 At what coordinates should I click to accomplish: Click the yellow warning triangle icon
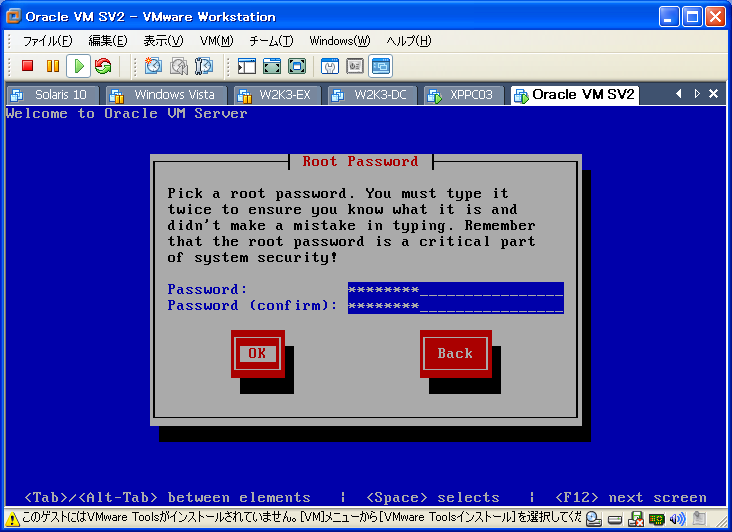click(13, 518)
